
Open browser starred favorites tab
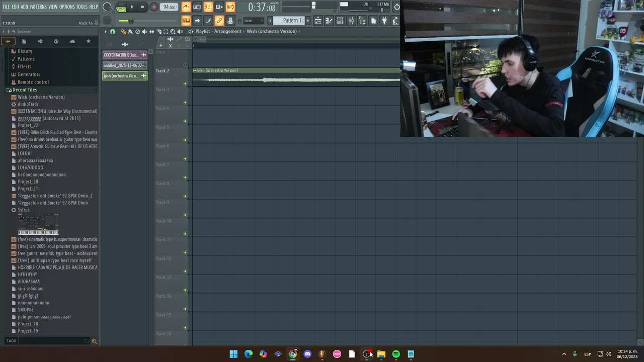89,41
